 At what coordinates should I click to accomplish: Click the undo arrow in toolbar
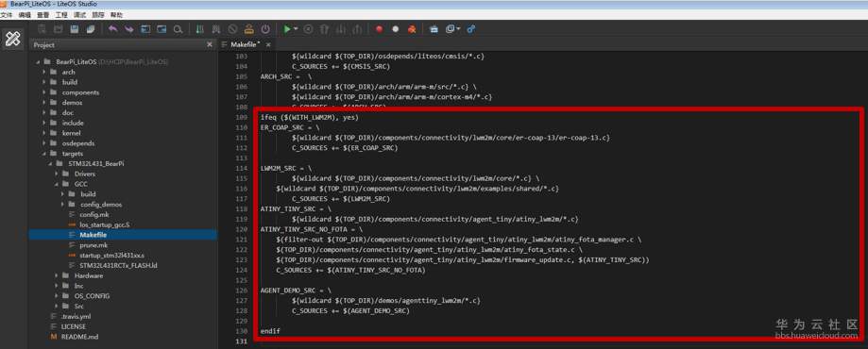[x=113, y=28]
